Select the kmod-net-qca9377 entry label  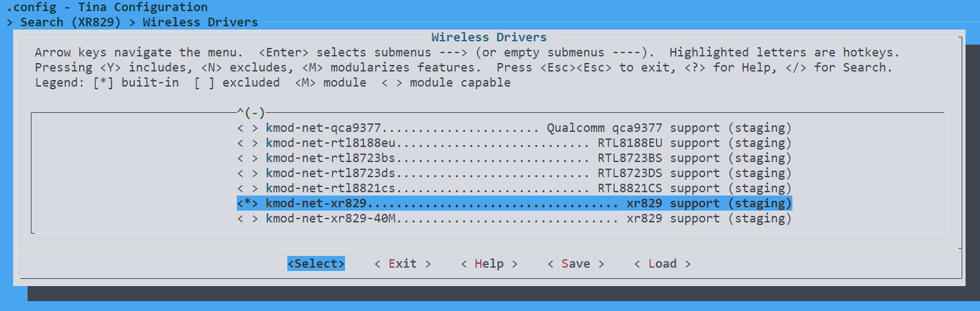[x=324, y=128]
